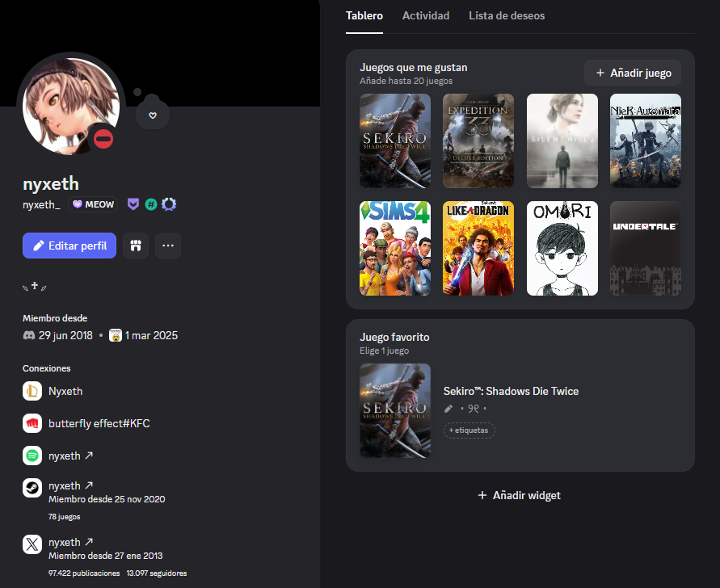Viewport: 720px width, 588px height.
Task: Click the League of Legends connection icon
Action: [x=32, y=391]
